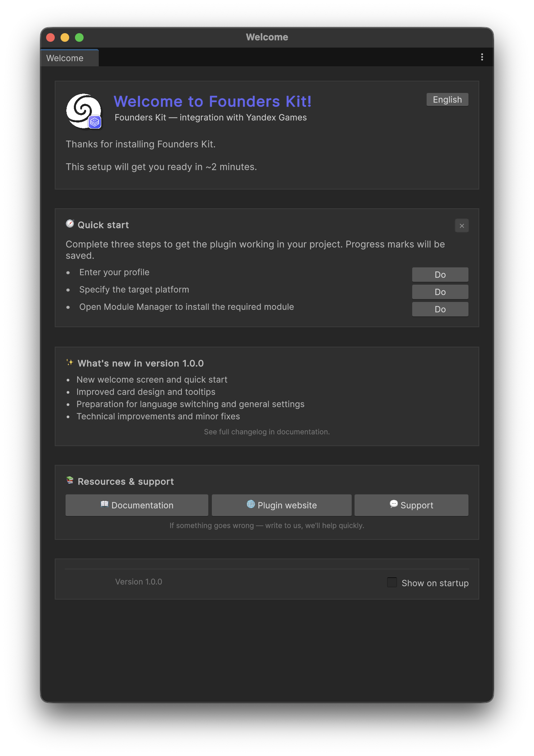Click the open book icon on Documentation
Image resolution: width=534 pixels, height=756 pixels.
pyautogui.click(x=104, y=504)
